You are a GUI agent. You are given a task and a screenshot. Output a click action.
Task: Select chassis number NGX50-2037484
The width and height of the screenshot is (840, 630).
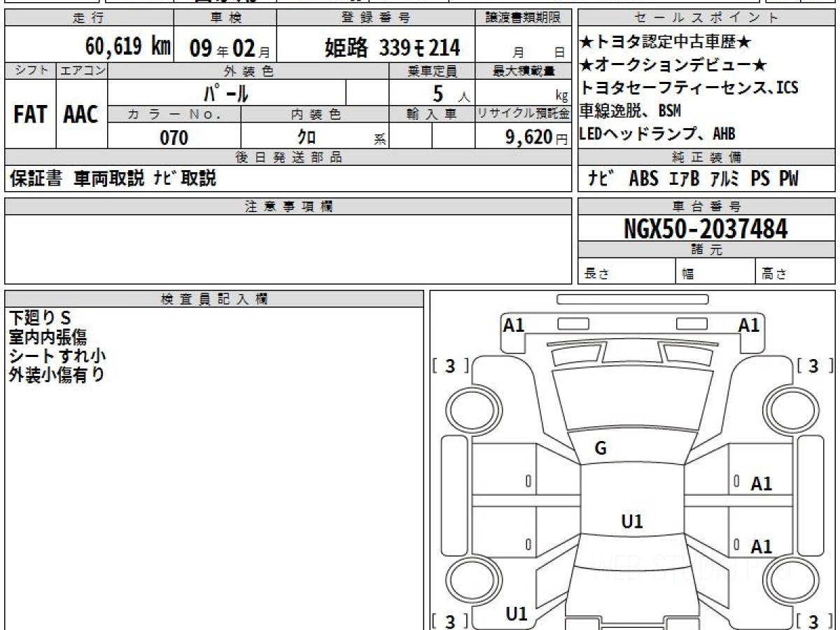pyautogui.click(x=706, y=229)
